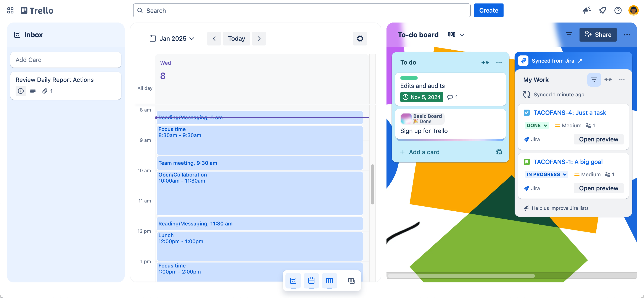The height and width of the screenshot is (298, 644).
Task: Click Help us improve Jira lists
Action: 560,208
